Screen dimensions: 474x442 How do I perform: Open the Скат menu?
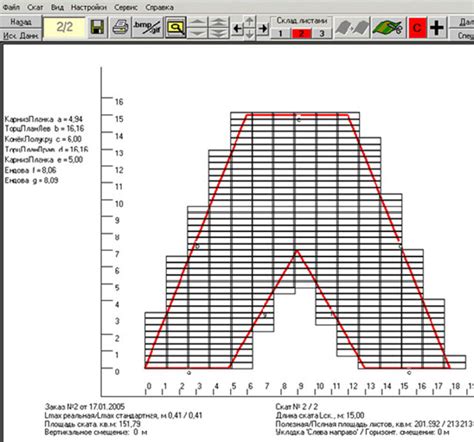[x=35, y=7]
